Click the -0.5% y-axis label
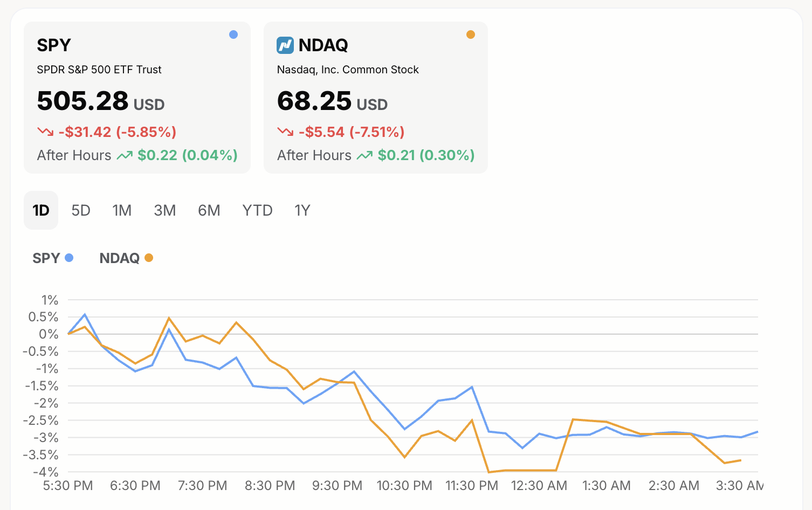This screenshot has height=510, width=812. click(x=40, y=352)
